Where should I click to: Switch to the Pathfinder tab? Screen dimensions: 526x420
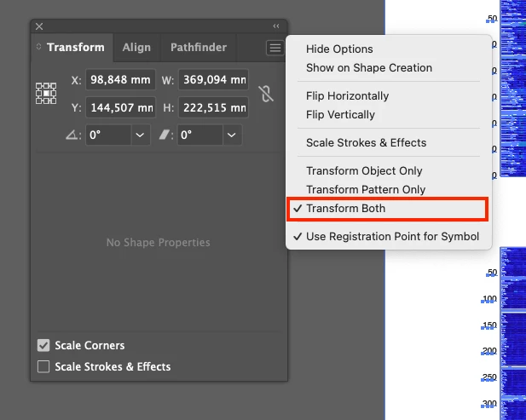(199, 47)
